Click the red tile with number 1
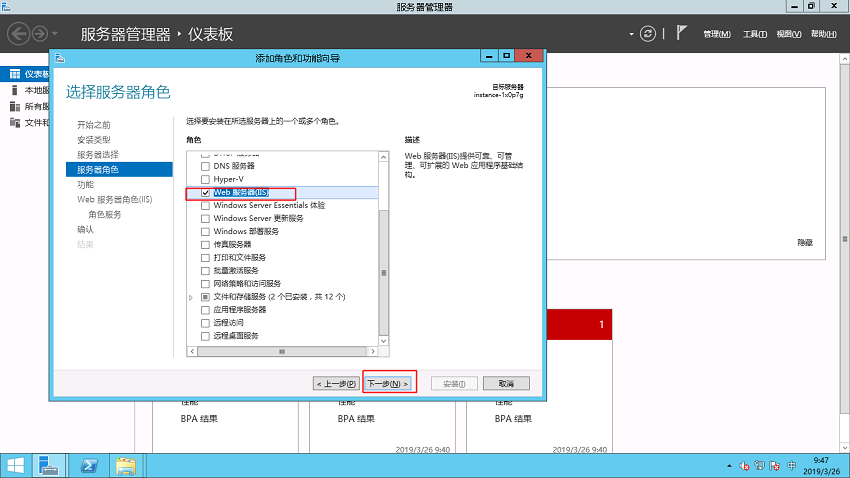The image size is (850, 478). click(579, 324)
